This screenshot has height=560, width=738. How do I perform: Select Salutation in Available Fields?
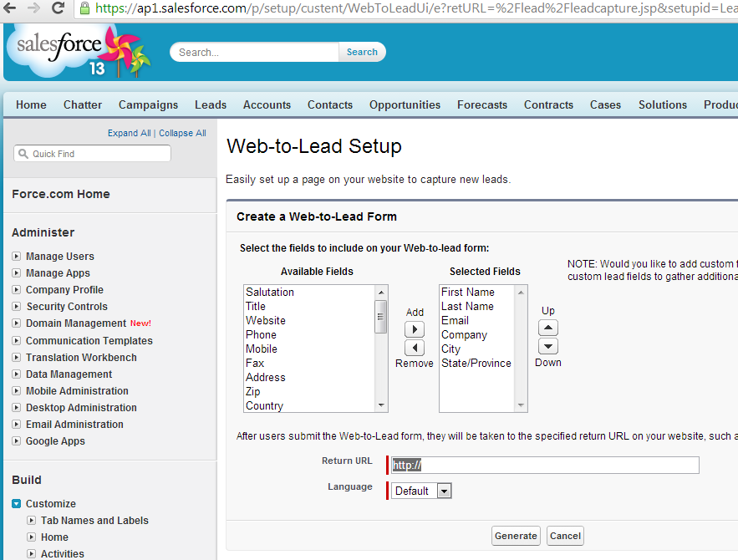pos(270,293)
